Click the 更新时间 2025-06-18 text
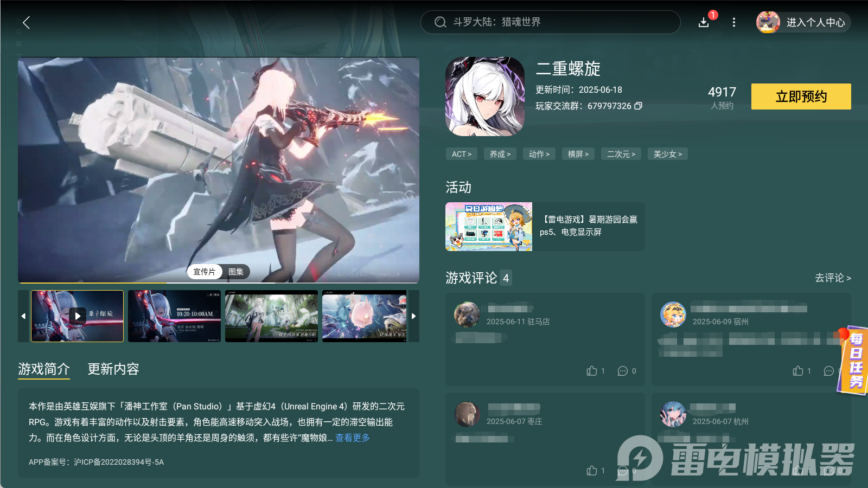Viewport: 868px width, 488px height. tap(579, 89)
